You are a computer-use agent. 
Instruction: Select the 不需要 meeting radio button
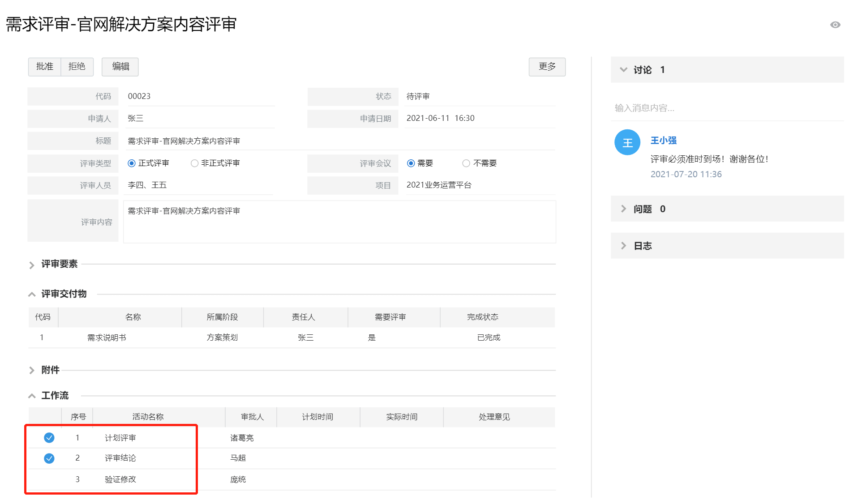(466, 163)
